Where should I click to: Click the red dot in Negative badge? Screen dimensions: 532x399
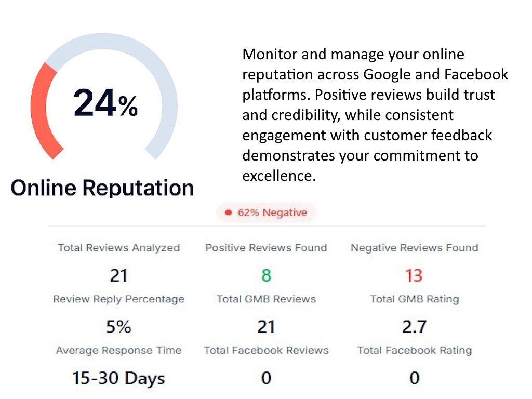click(228, 213)
